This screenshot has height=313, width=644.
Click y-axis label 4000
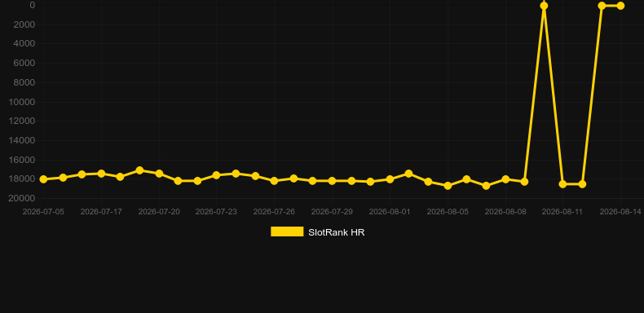(24, 44)
